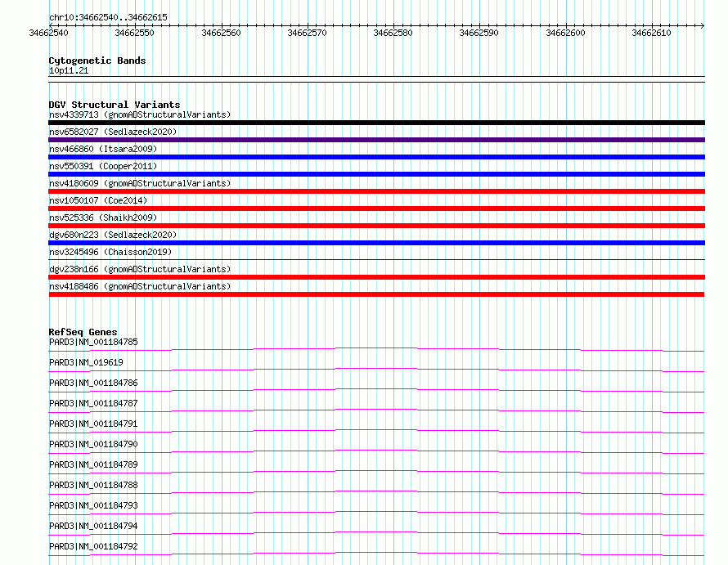The image size is (728, 565).
Task: Open variant nsv550391 (Cooper2011)
Action: pos(103,166)
